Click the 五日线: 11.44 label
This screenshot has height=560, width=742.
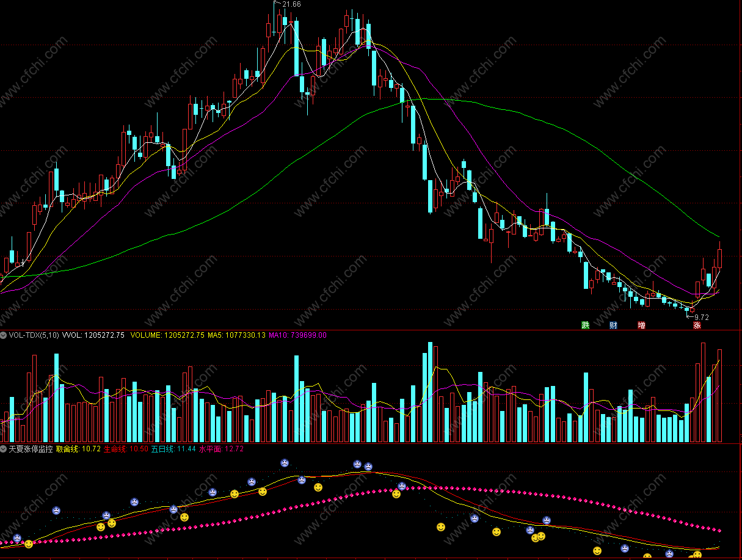(173, 448)
